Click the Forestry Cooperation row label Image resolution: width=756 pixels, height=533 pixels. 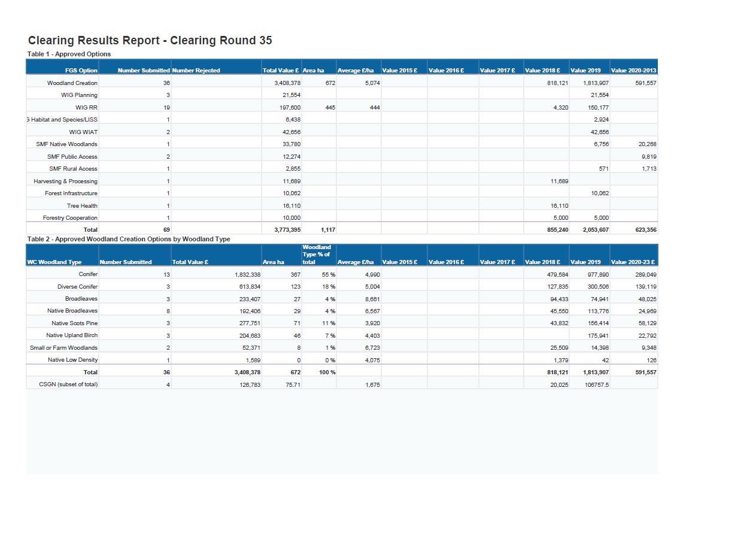coord(70,218)
